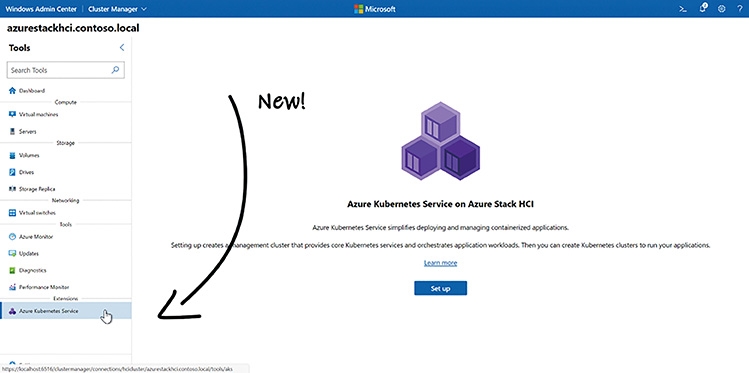The width and height of the screenshot is (749, 373).
Task: Open the Dashboard home icon
Action: click(12, 91)
